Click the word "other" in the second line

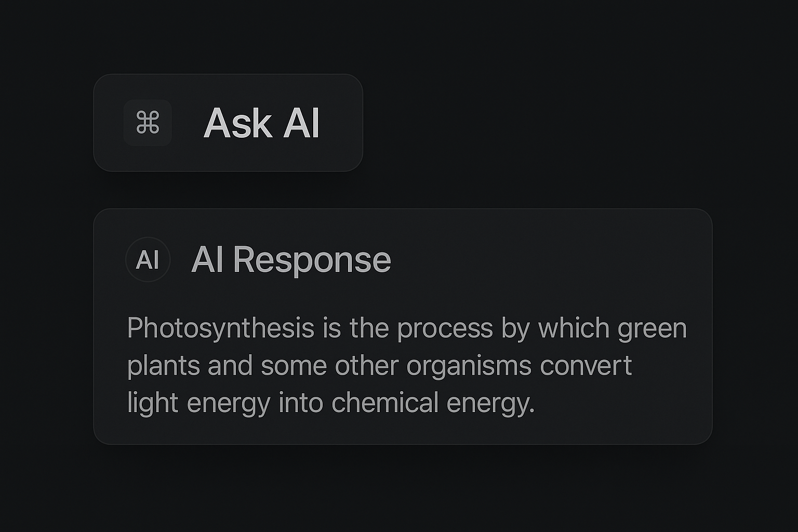tap(366, 366)
